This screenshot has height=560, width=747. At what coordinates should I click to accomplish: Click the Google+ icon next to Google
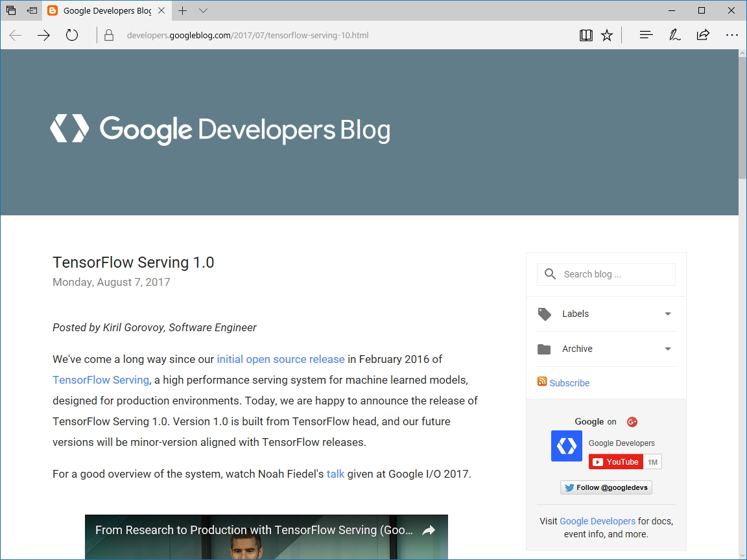(632, 421)
